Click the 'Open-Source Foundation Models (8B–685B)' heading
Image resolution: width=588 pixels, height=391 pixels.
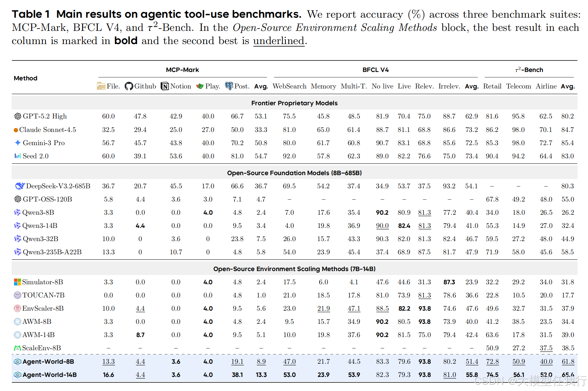294,173
